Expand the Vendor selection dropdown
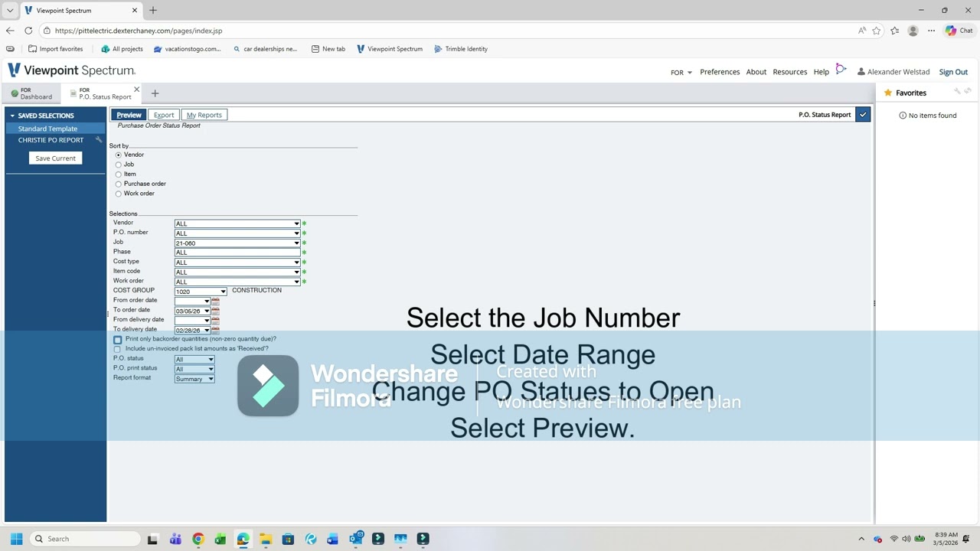 point(296,223)
